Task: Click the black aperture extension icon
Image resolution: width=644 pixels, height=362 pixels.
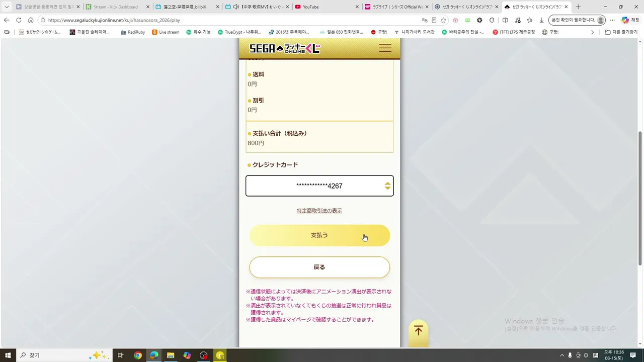Action: [x=479, y=20]
